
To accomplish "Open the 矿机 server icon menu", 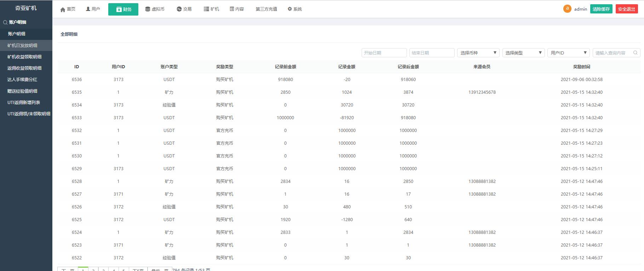I will (x=206, y=9).
